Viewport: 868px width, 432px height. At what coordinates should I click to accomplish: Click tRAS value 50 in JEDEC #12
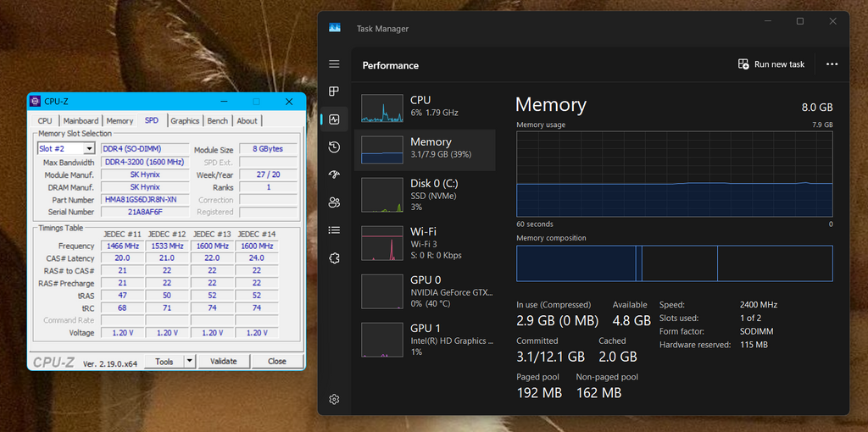(167, 296)
